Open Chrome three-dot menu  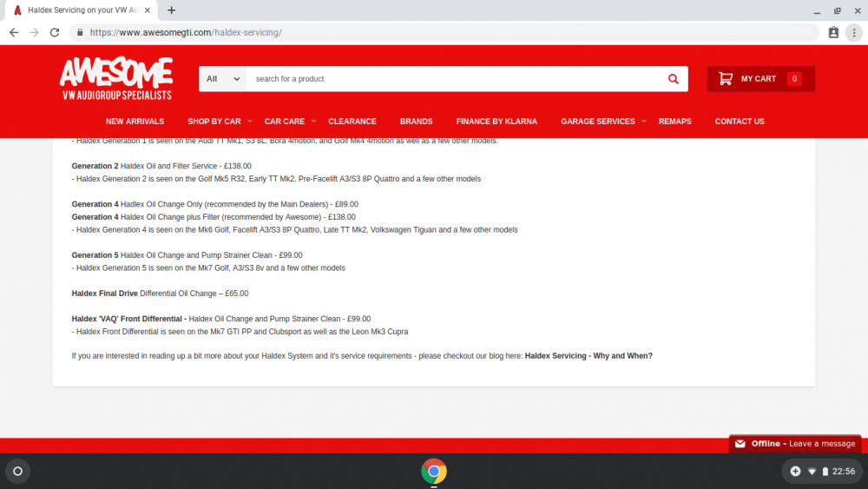(854, 33)
